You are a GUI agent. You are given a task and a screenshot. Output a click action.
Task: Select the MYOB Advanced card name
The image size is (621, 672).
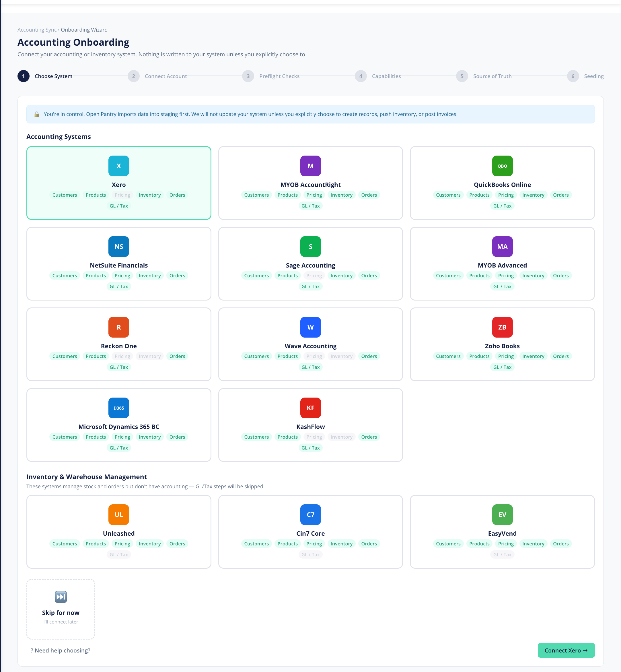tap(502, 265)
